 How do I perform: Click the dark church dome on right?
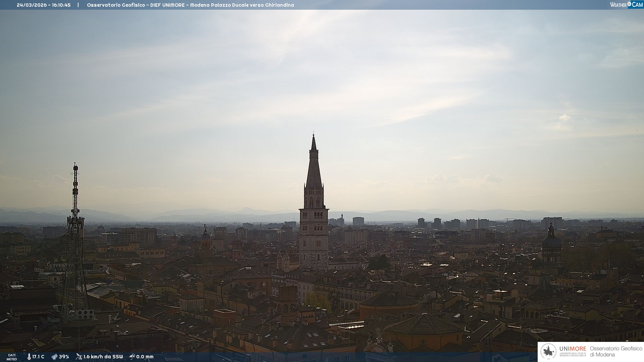[551, 242]
